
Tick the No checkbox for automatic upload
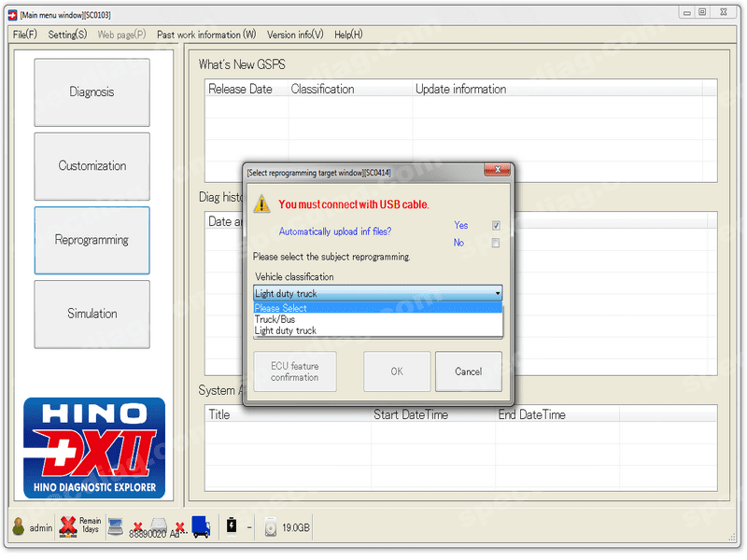(496, 244)
